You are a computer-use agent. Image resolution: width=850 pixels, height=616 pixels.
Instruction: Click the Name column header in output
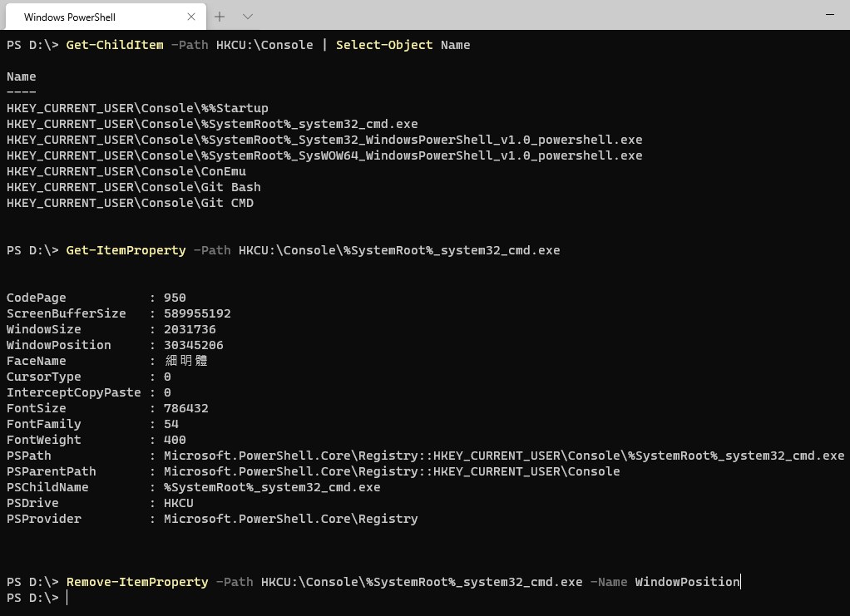(x=22, y=76)
